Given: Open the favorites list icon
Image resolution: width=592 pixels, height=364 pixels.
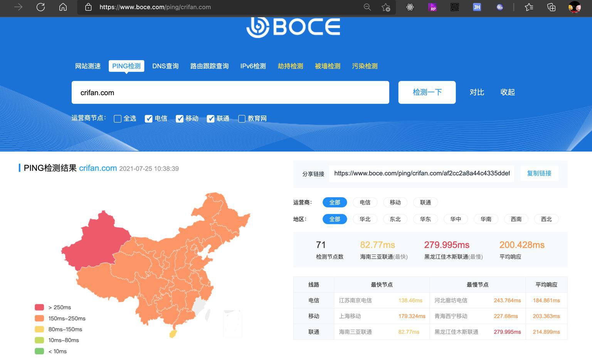Looking at the screenshot, I should pyautogui.click(x=529, y=7).
